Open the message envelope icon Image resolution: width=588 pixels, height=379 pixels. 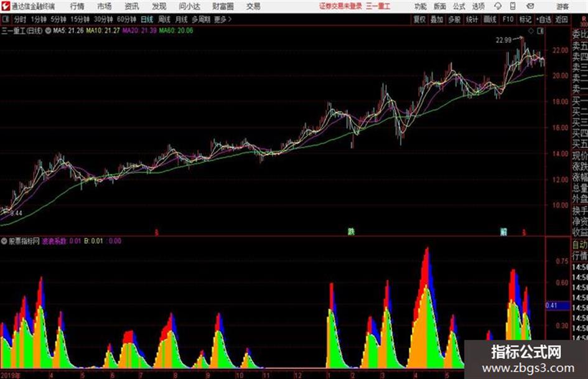point(530,6)
